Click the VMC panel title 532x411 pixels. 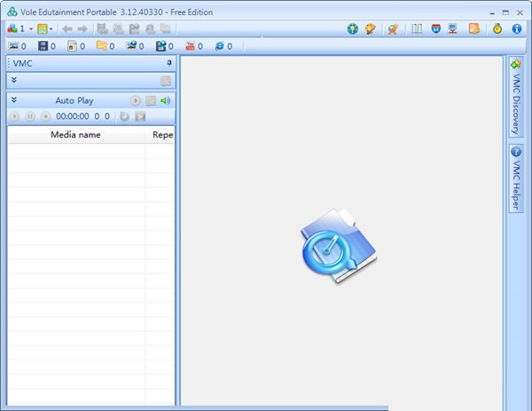(x=23, y=64)
